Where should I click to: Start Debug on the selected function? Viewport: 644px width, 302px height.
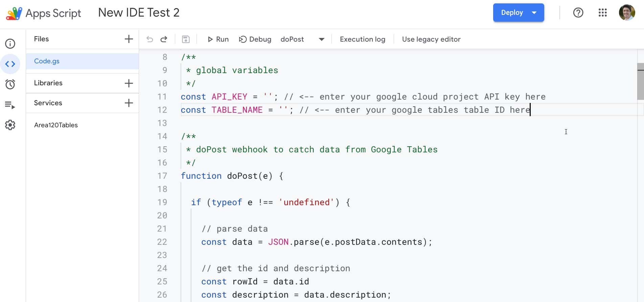(255, 39)
